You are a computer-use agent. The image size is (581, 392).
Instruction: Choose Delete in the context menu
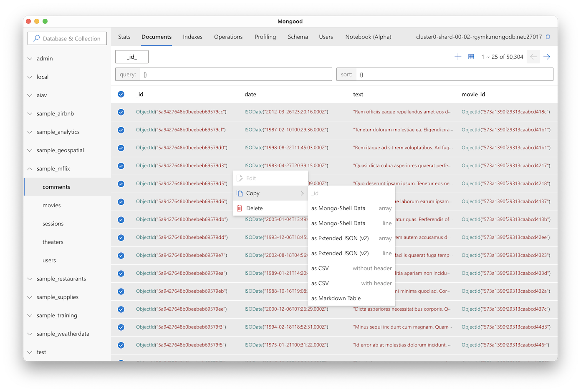[x=270, y=208]
